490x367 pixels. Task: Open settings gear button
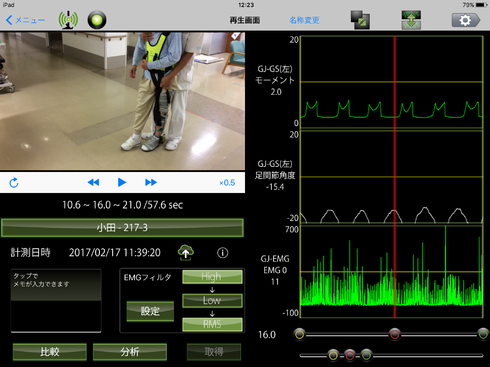(466, 20)
